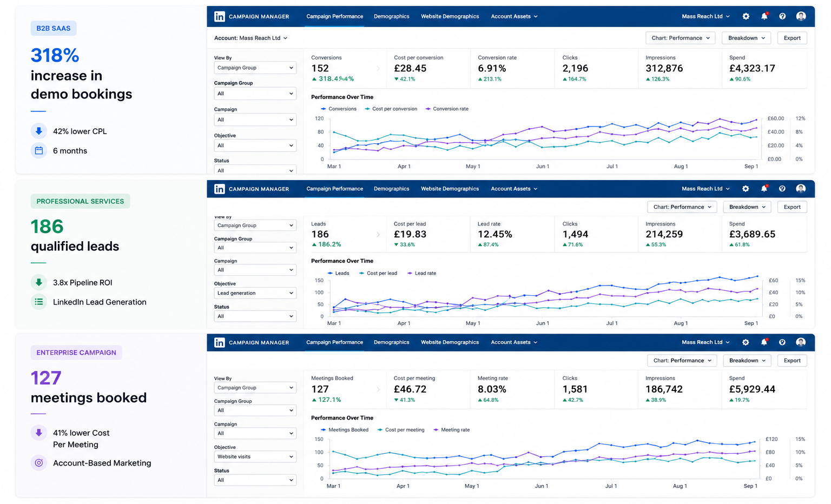Toggle Cost per meeting series in legend
This screenshot has height=504, width=831.
[x=401, y=430]
